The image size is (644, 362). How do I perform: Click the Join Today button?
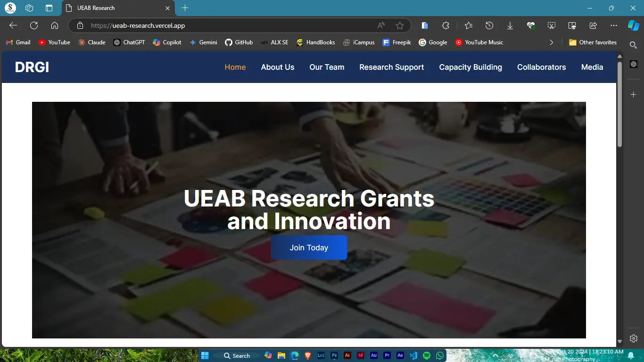(309, 247)
